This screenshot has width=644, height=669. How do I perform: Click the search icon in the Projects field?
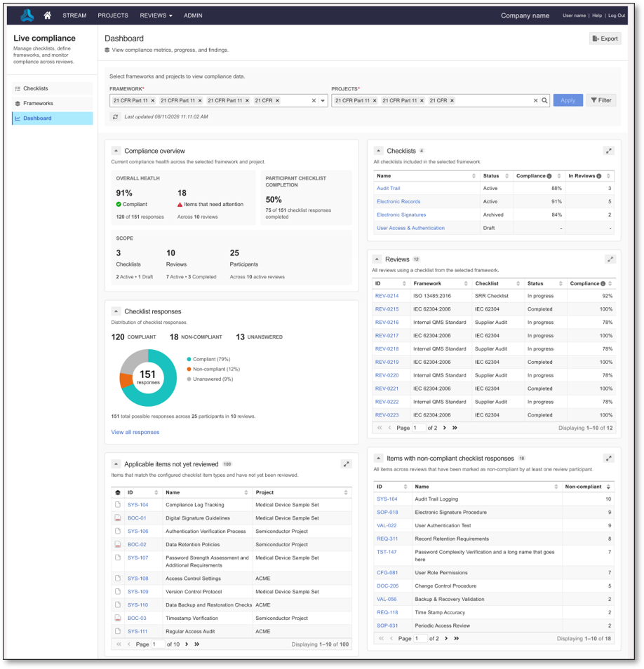point(544,100)
